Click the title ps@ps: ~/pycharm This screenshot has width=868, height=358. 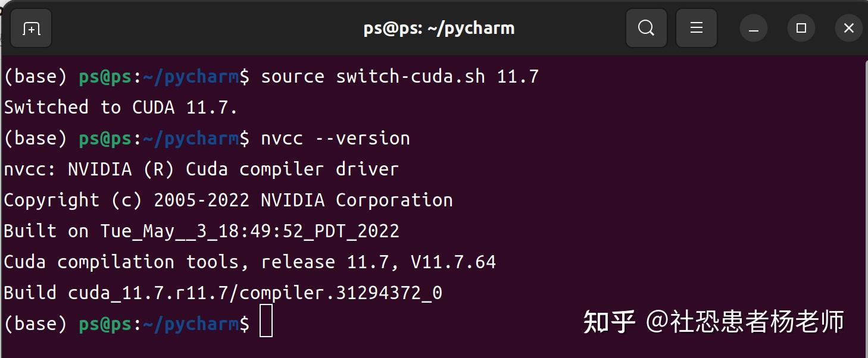pyautogui.click(x=439, y=27)
